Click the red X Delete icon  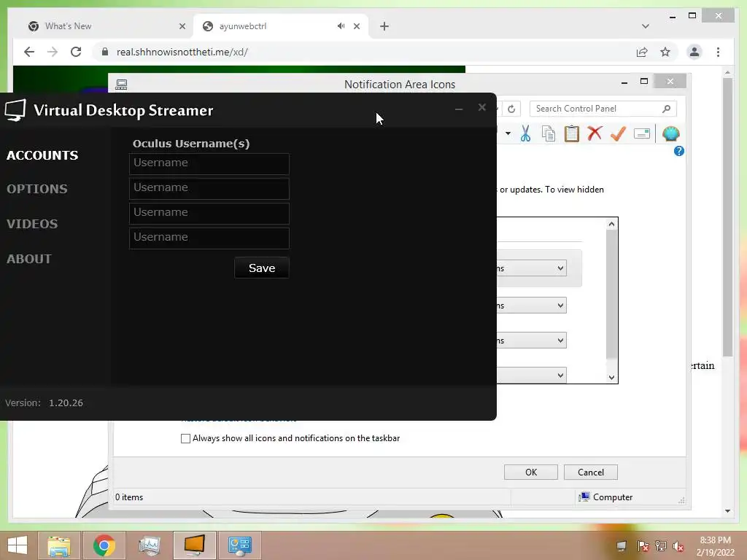595,133
